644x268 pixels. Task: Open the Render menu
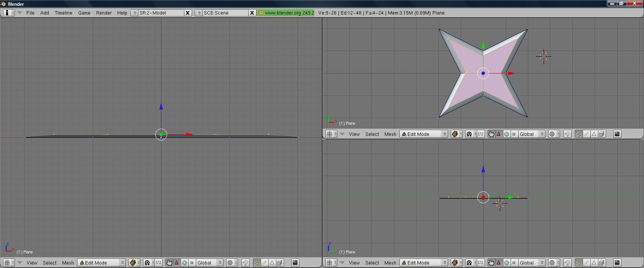(103, 13)
